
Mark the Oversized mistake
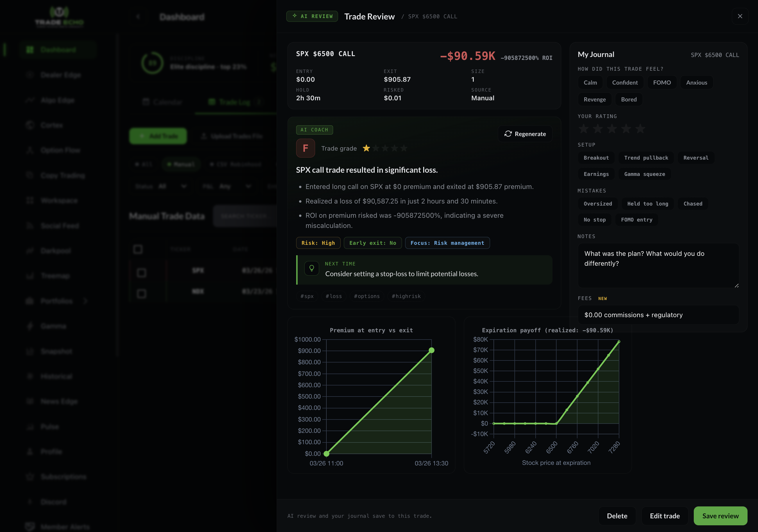pyautogui.click(x=598, y=204)
